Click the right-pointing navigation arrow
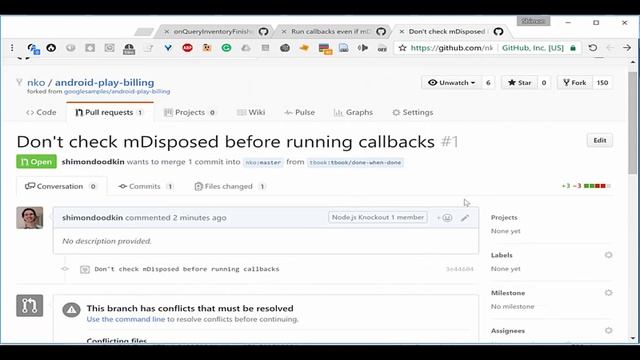 tap(627, 48)
